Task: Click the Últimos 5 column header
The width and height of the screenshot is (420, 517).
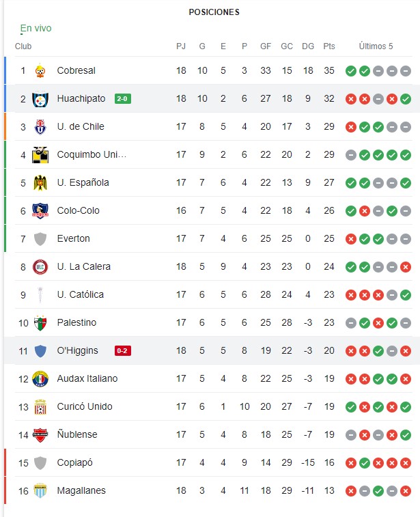Action: point(376,46)
